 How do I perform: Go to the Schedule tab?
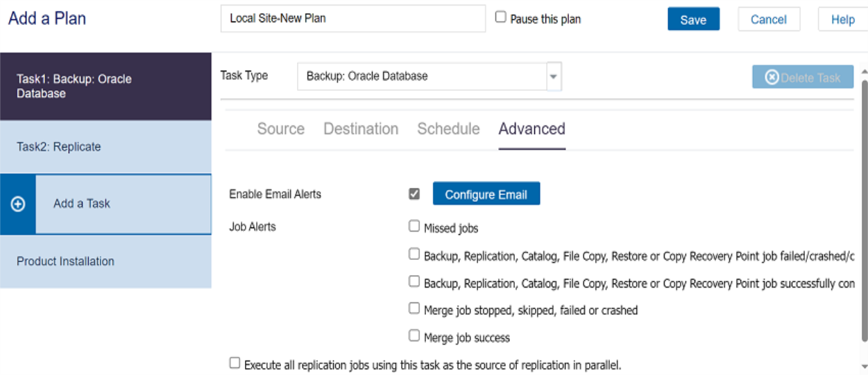tap(448, 129)
